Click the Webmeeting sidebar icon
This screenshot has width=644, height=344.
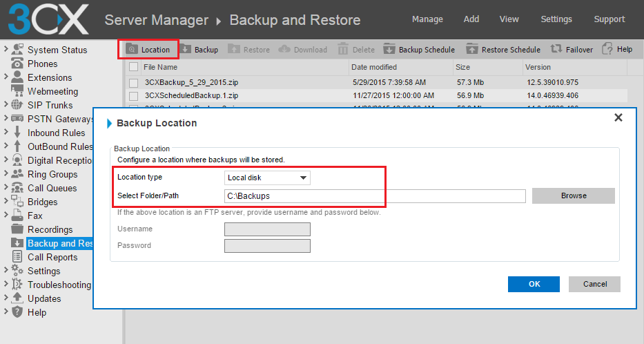click(x=17, y=90)
